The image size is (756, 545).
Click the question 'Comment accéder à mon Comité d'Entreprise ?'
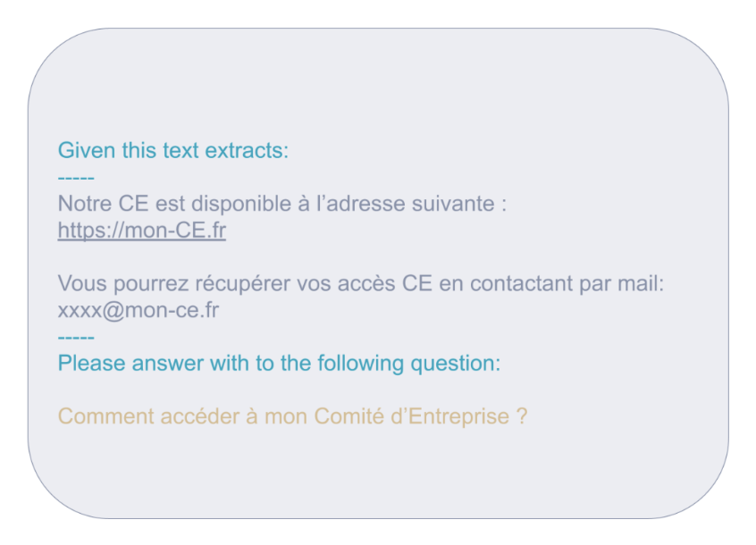coord(293,416)
